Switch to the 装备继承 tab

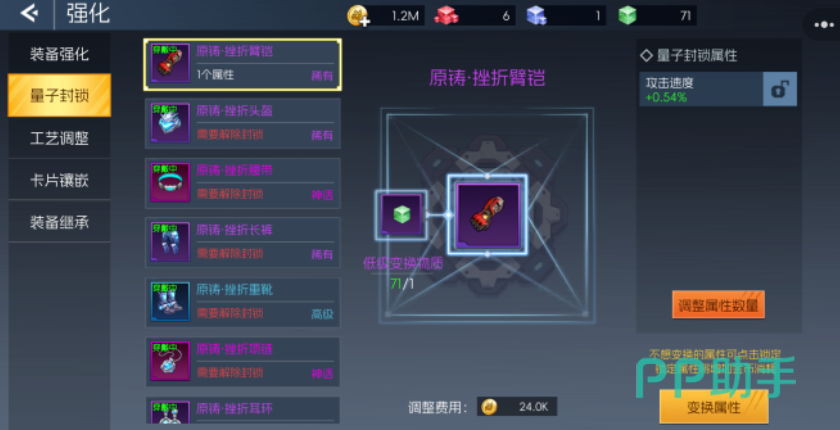59,222
